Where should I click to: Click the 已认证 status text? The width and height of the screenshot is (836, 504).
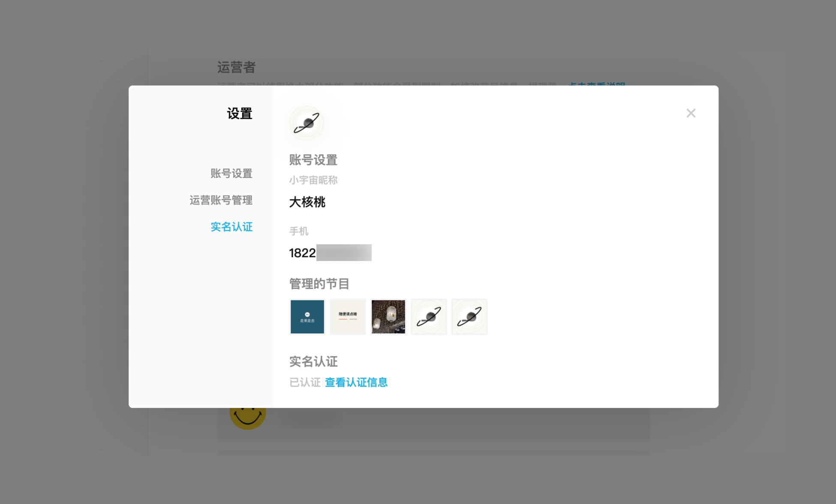coord(305,382)
